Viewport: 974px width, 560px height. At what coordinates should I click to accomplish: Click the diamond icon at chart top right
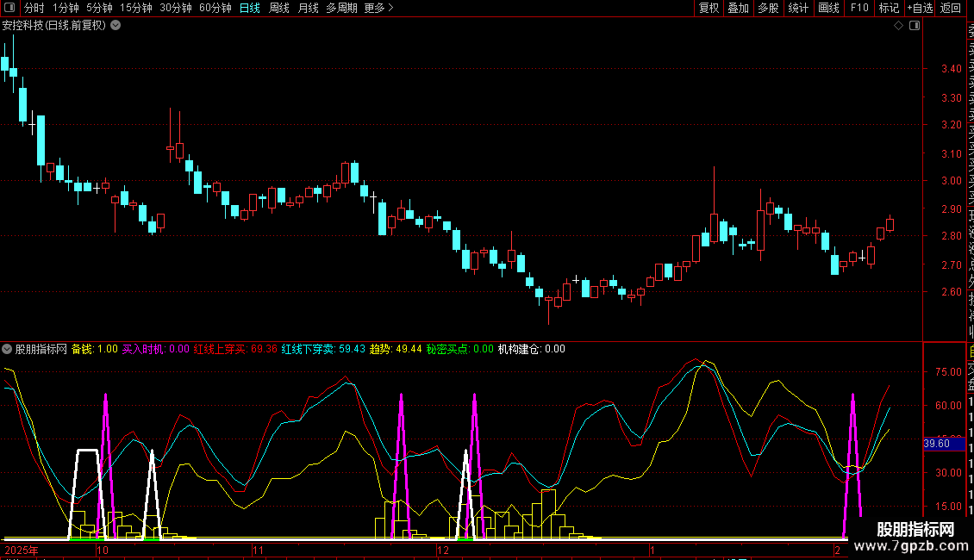tap(898, 26)
